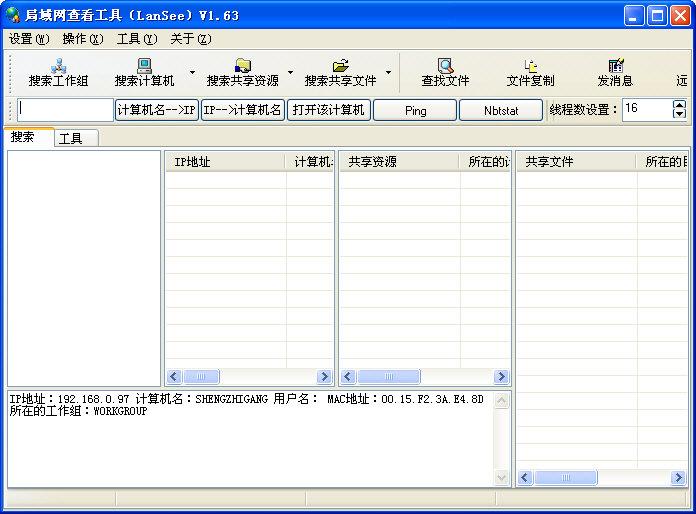Click the 共享文件 list horizontal scrollbar thumb
The height and width of the screenshot is (514, 696).
click(566, 478)
